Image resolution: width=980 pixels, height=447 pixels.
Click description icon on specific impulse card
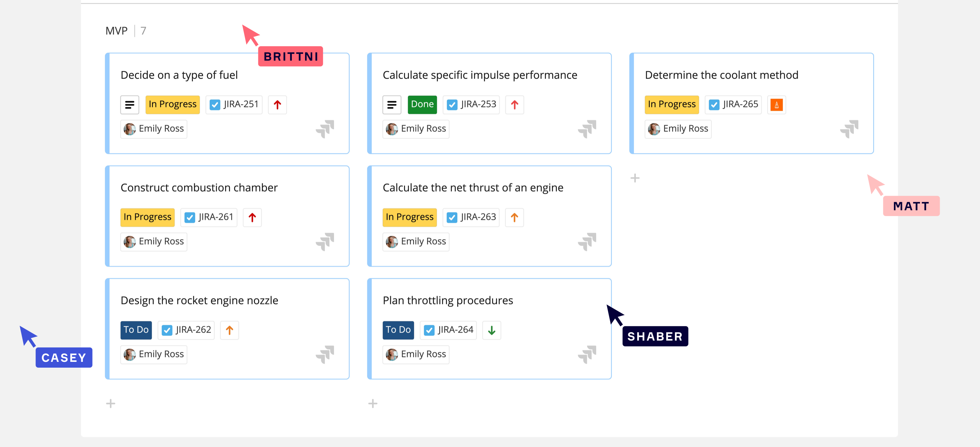click(x=391, y=104)
